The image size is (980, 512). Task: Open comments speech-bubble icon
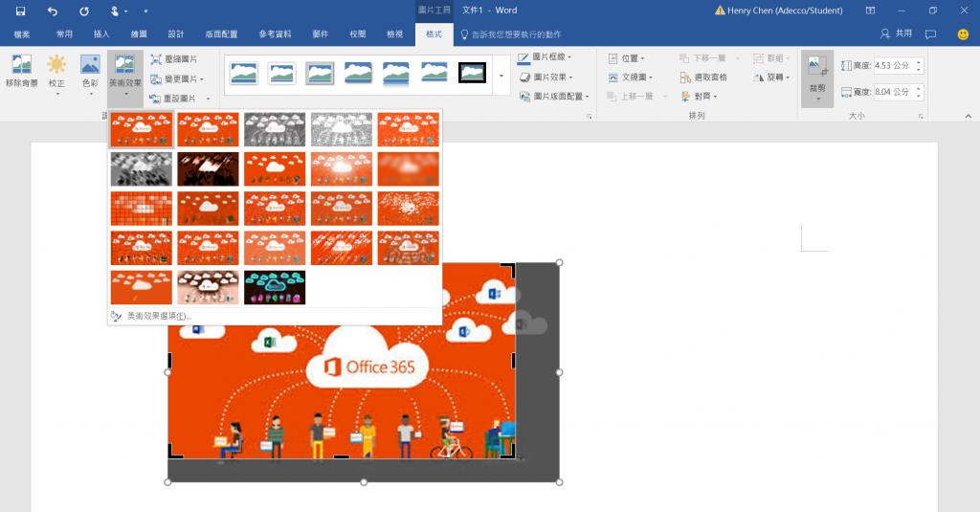point(931,33)
